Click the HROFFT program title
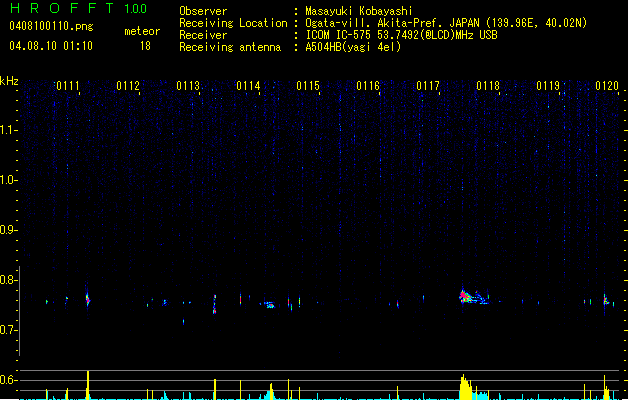Viewport: 629px width, 400px height. click(62, 8)
